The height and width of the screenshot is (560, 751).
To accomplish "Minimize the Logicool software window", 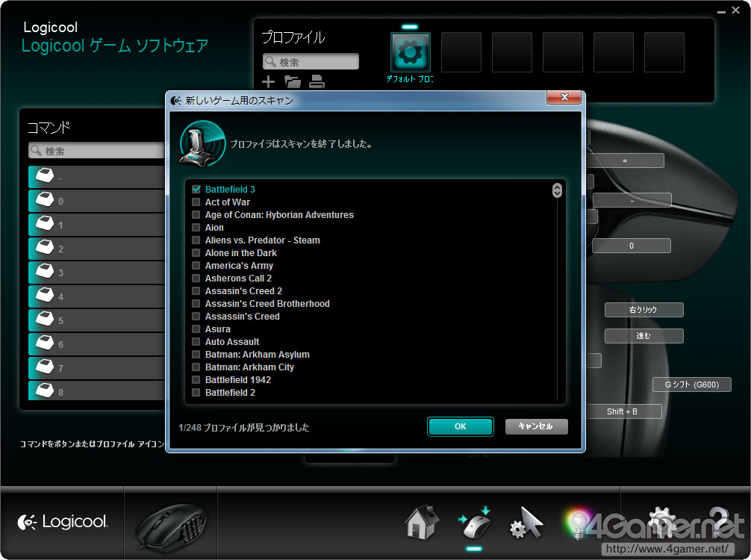I will 721,10.
